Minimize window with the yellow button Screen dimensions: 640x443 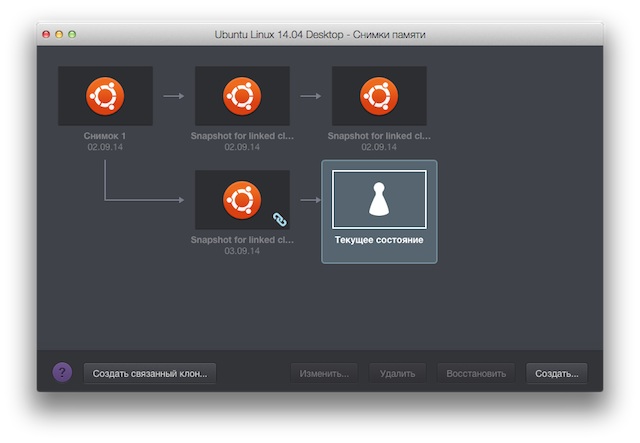(x=59, y=34)
